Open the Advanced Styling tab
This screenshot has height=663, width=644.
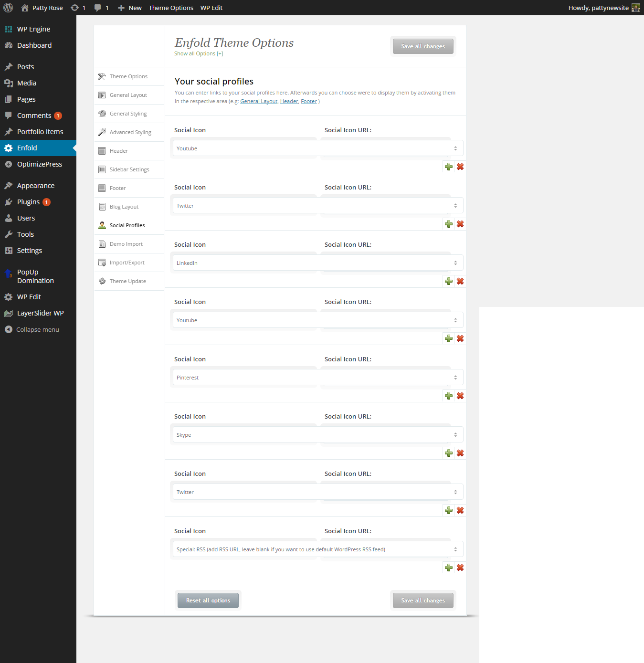coord(129,132)
